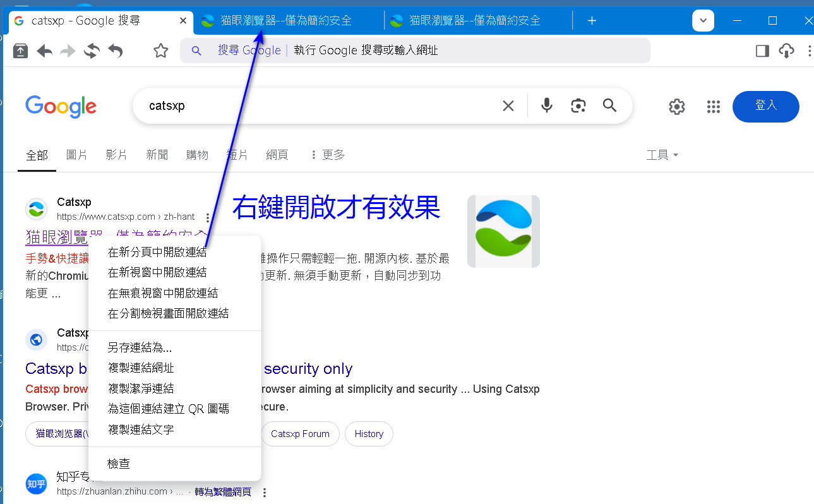Choose 在無痕視窗中開啟連結
The width and height of the screenshot is (814, 504).
pos(175,293)
